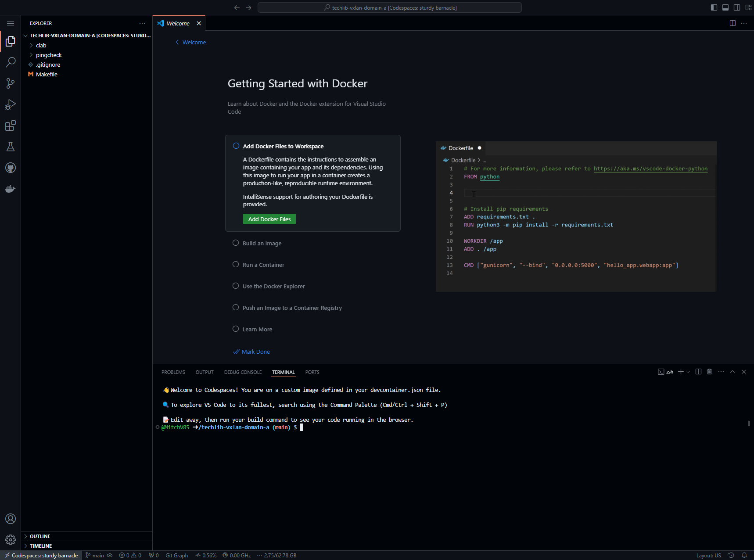Select the Push an Image to a Container Registry step
754x560 pixels.
(292, 308)
